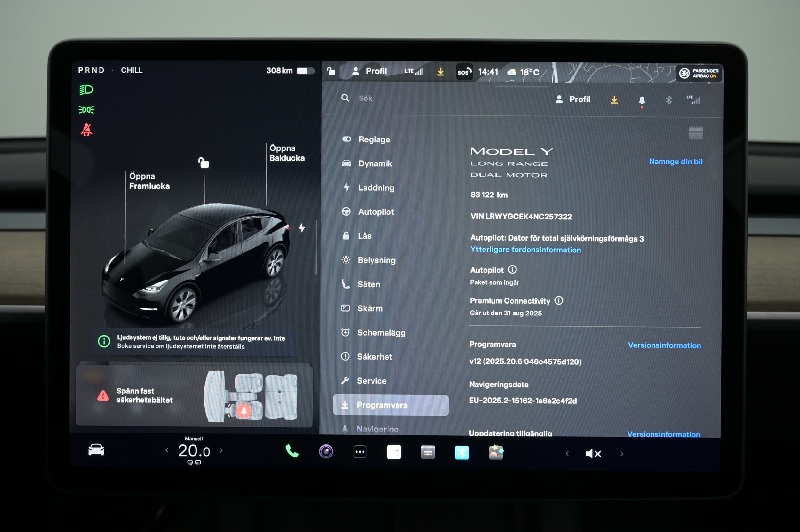Tap the Ljudsystem ej tillg warning message
This screenshot has height=532, width=800.
pyautogui.click(x=195, y=342)
